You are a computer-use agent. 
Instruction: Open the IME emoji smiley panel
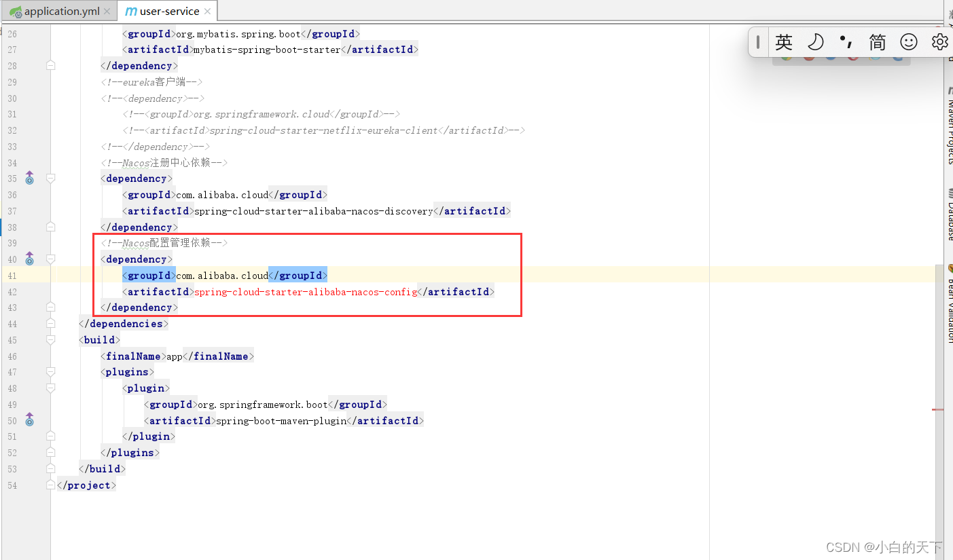[909, 42]
